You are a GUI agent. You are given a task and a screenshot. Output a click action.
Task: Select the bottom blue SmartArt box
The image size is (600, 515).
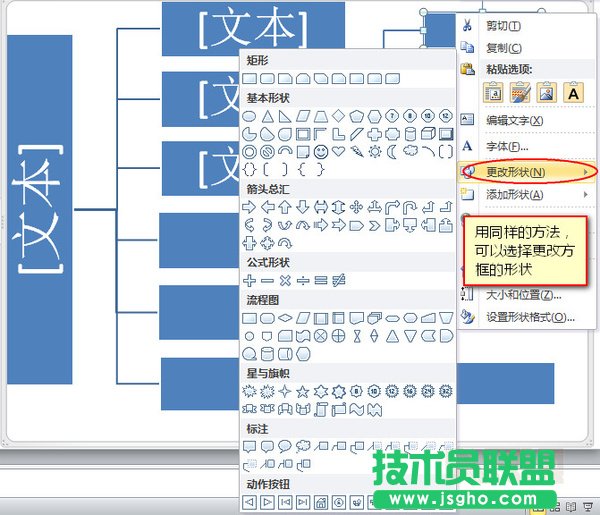click(x=200, y=384)
